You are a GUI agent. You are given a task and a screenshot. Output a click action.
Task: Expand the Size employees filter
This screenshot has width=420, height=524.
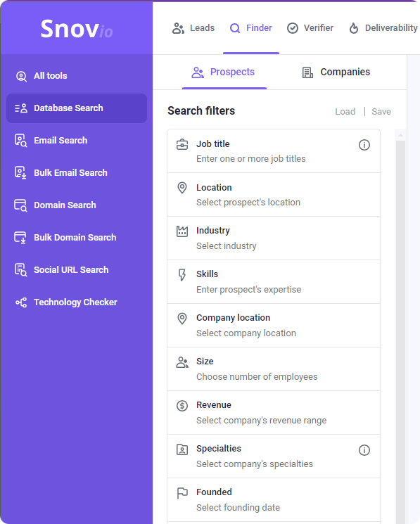click(x=274, y=369)
